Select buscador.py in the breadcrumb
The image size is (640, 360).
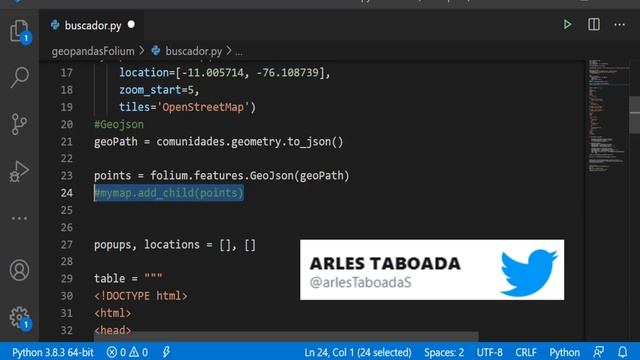(193, 51)
